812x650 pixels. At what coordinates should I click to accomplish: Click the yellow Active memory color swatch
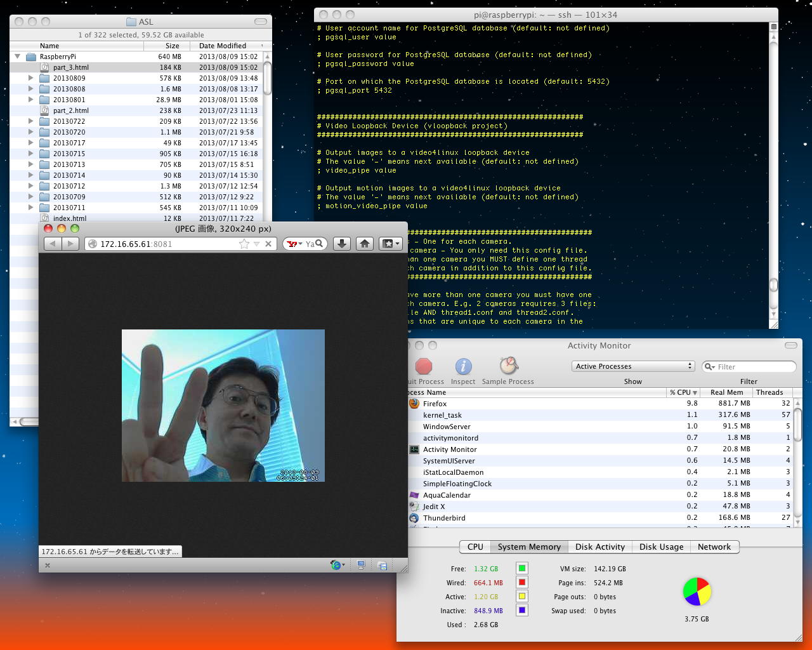pyautogui.click(x=522, y=597)
